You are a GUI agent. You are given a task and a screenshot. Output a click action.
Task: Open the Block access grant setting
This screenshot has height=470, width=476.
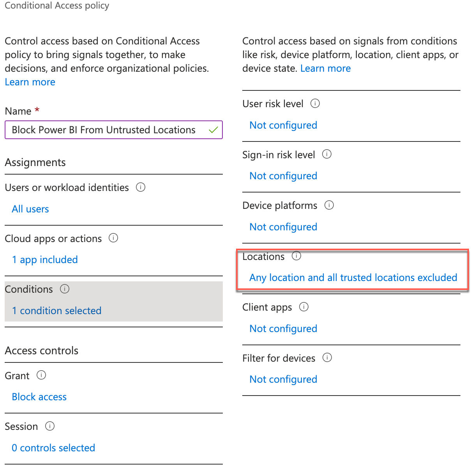pyautogui.click(x=39, y=397)
